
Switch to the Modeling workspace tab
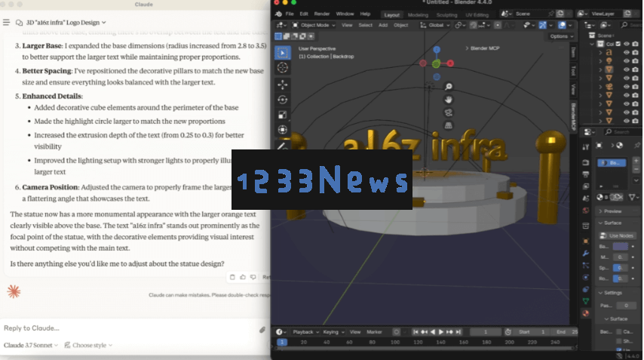(x=418, y=15)
